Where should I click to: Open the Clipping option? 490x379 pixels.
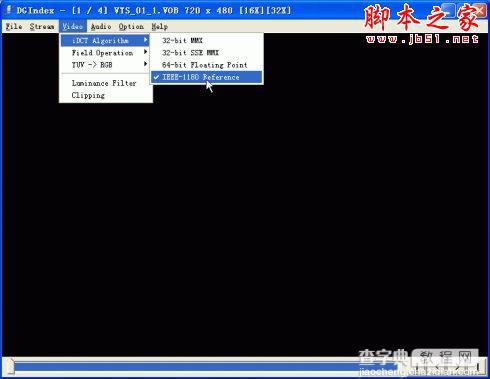105,95
